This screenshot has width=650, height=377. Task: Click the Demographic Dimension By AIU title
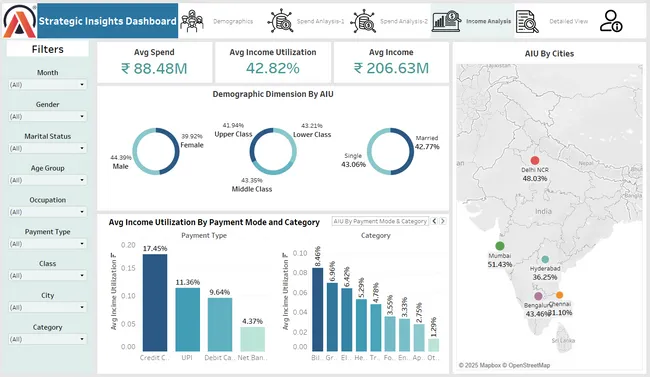click(x=273, y=94)
